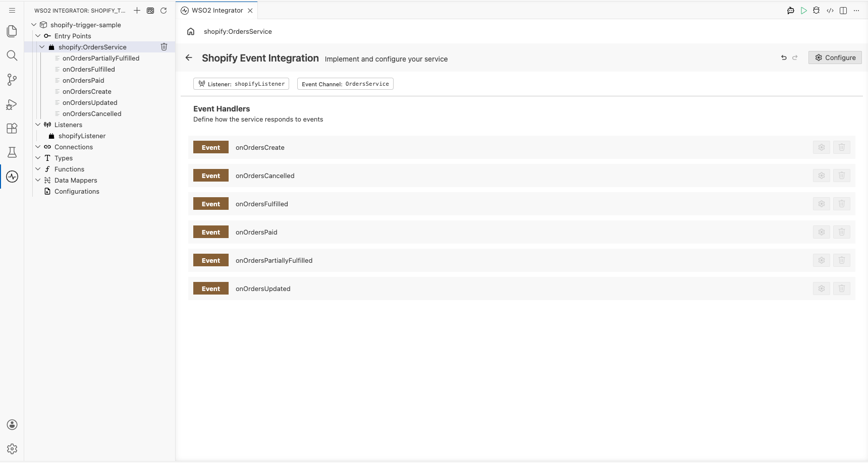The width and height of the screenshot is (868, 463).
Task: Click the Event Channel: OrdersService chip
Action: [x=345, y=84]
